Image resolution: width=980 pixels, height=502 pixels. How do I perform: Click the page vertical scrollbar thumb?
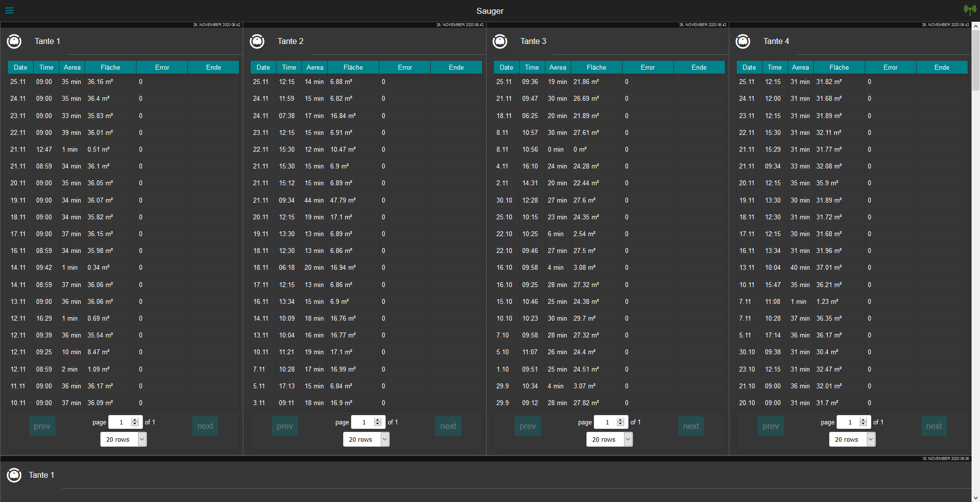point(976,60)
